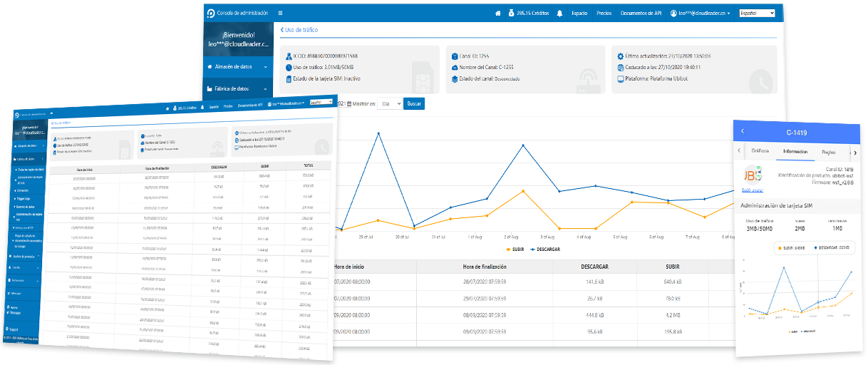
Task: Click the credits money bag icon
Action: 511,13
